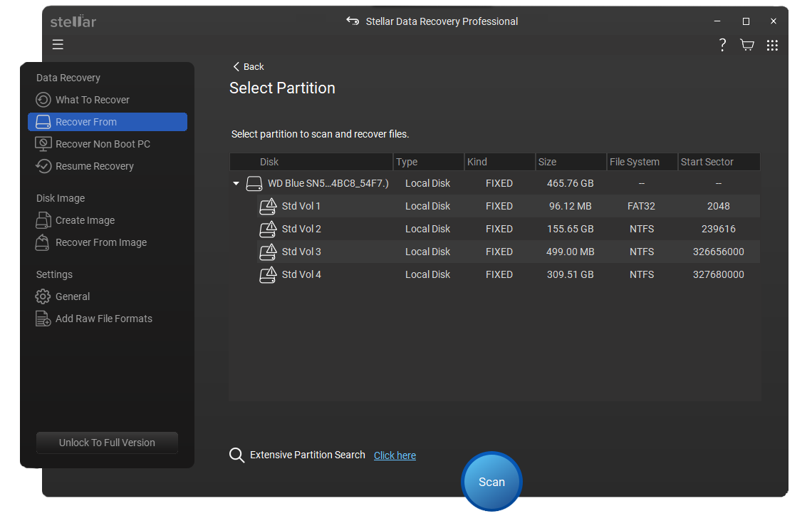Click the Resume Recovery icon
Image resolution: width=812 pixels, height=516 pixels.
coord(43,166)
